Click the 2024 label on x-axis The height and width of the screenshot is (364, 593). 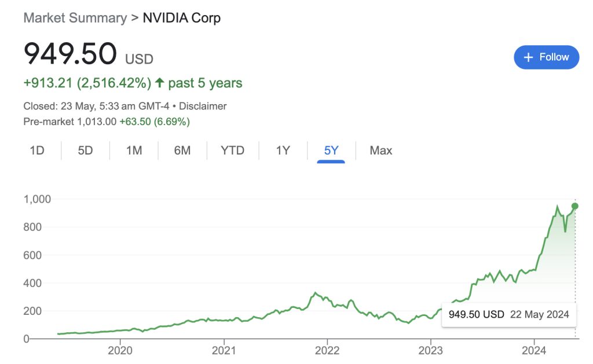[533, 351]
